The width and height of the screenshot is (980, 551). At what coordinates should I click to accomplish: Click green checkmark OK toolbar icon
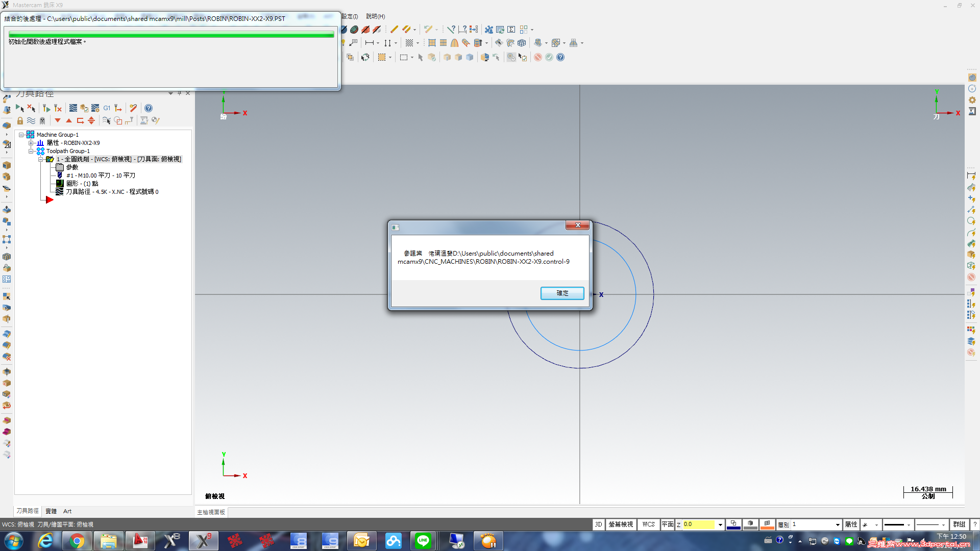pos(549,57)
